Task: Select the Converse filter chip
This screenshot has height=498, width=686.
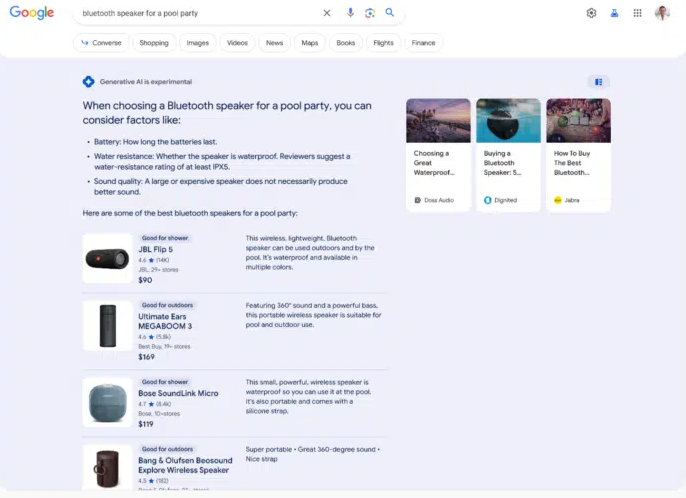Action: click(101, 43)
